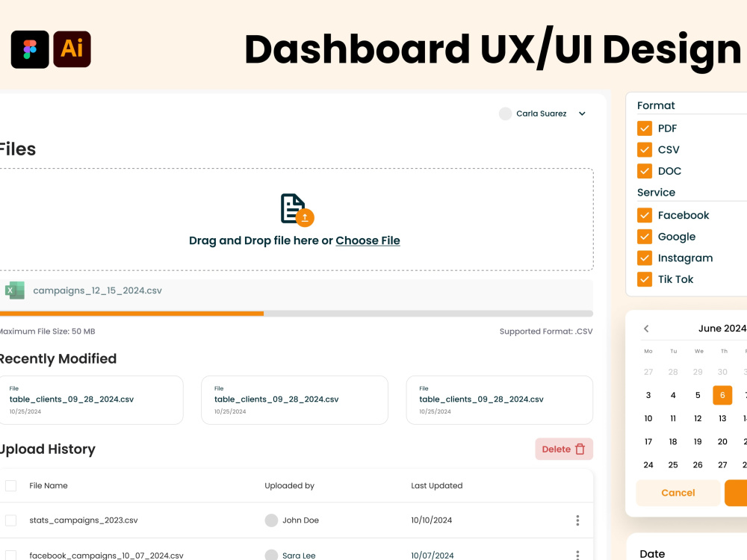Click Cancel in the calendar picker

coord(678,493)
